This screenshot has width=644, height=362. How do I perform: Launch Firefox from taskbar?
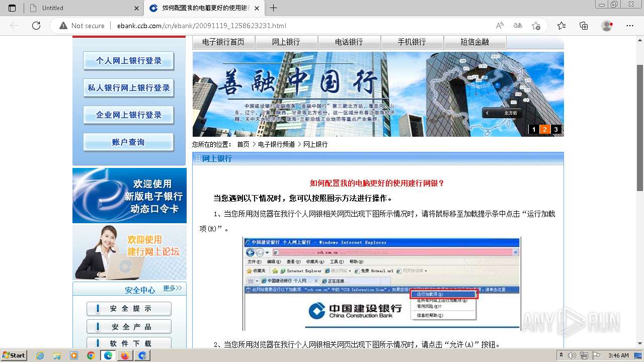(x=125, y=355)
